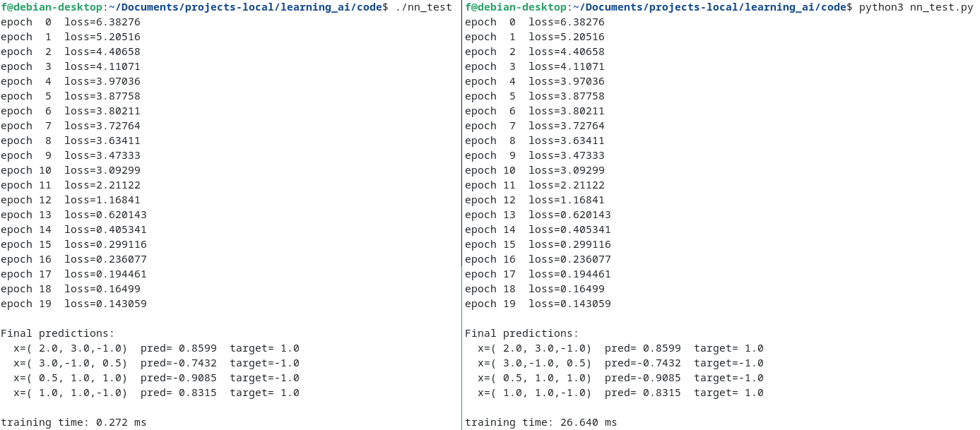Click epoch 9 loss=3.47333 in python3 output
Screen dimensions: 980x430
tap(535, 155)
